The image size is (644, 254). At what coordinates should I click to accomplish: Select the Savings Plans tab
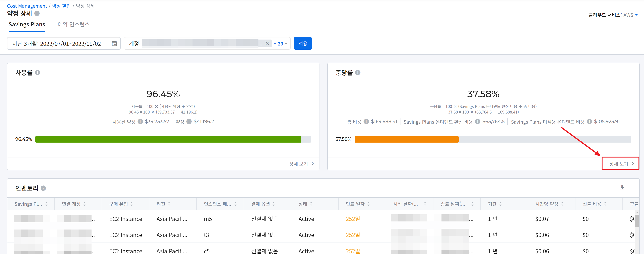pyautogui.click(x=27, y=24)
